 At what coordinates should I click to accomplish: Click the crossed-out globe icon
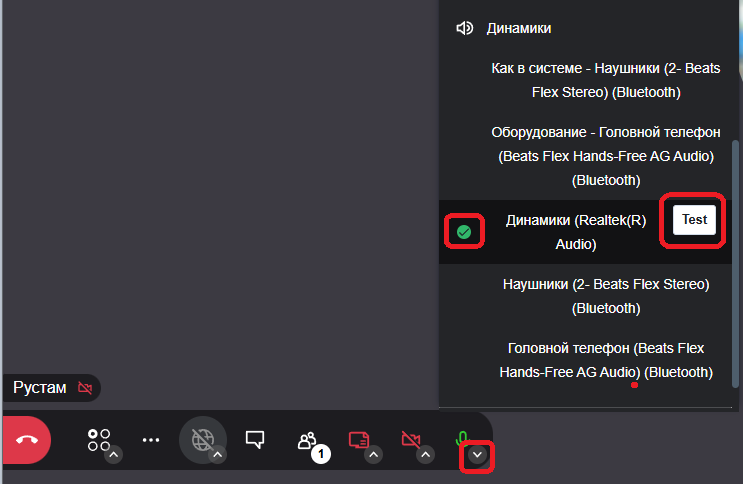tap(202, 439)
